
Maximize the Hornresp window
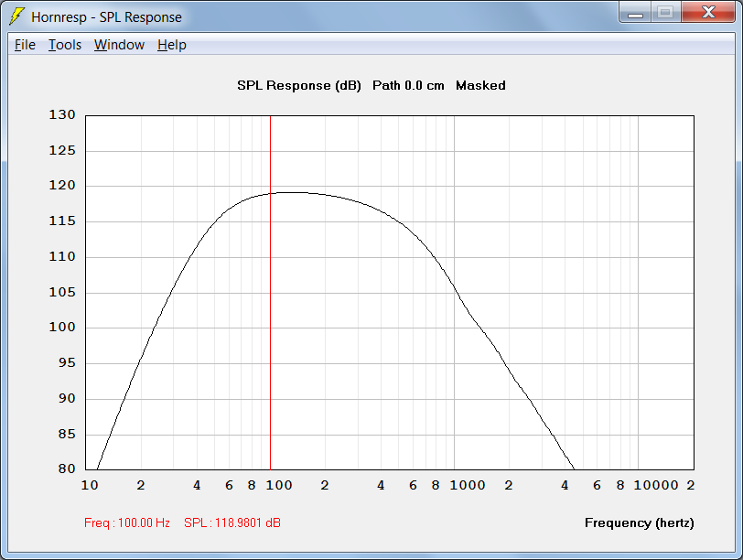pyautogui.click(x=665, y=13)
